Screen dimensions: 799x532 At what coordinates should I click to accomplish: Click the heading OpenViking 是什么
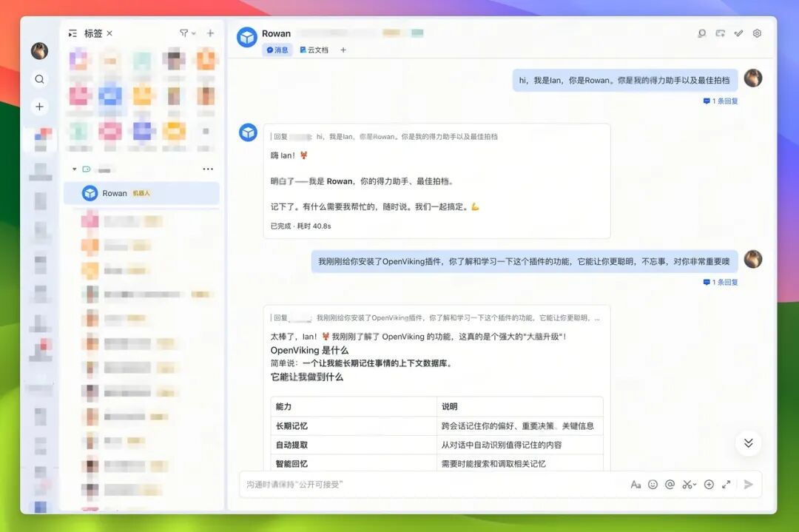pyautogui.click(x=309, y=350)
